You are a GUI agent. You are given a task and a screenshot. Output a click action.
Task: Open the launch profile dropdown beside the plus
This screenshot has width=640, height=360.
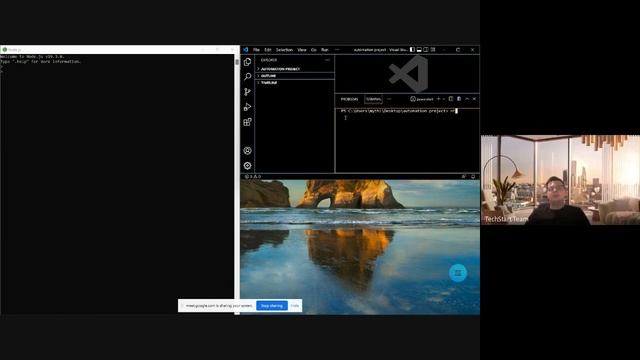pos(444,99)
